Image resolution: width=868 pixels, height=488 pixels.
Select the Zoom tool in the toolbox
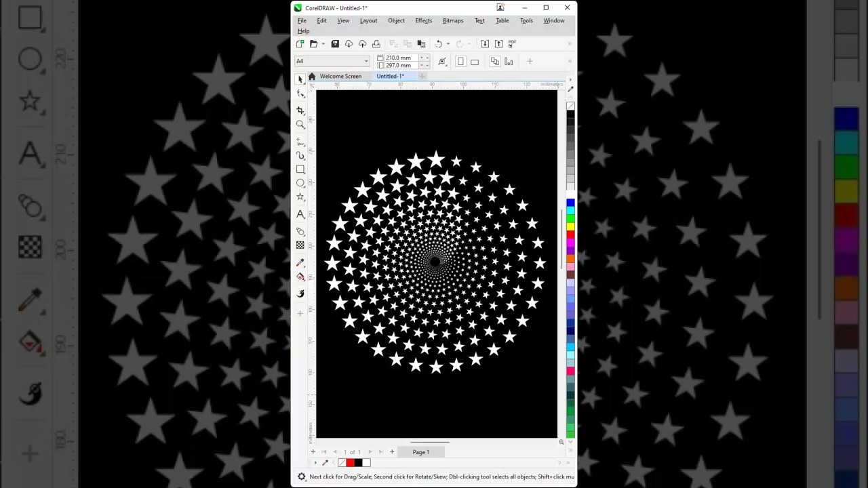click(300, 125)
